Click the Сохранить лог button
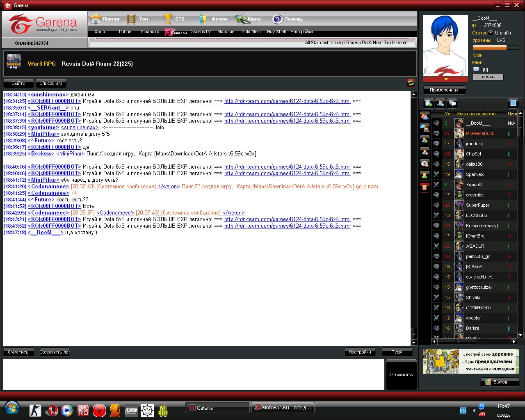 (55, 352)
